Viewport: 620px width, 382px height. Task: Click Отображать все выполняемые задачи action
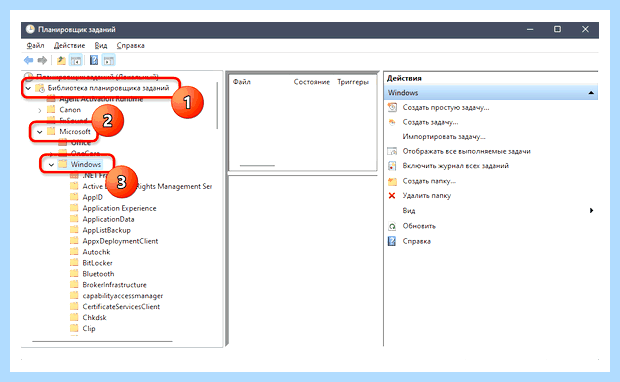pos(467,151)
